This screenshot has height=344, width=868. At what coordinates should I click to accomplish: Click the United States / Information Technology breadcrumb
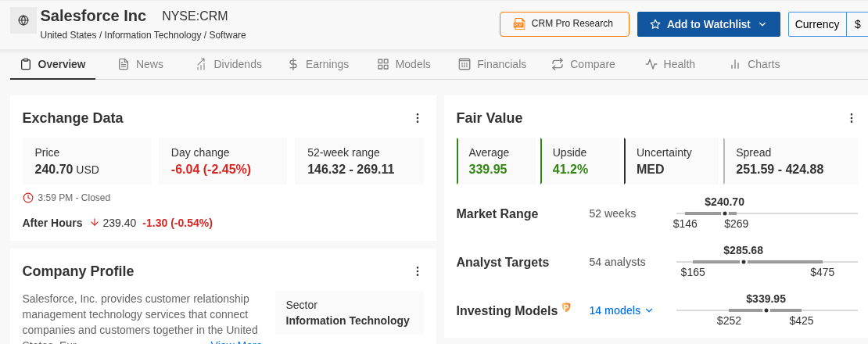coord(143,35)
